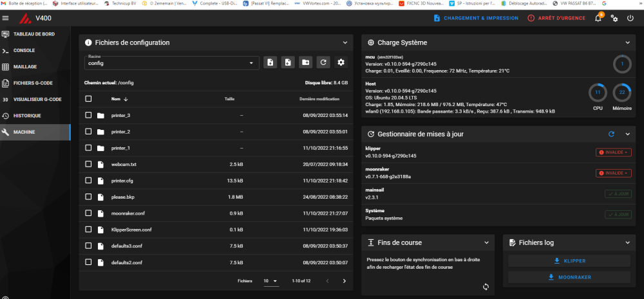Create a new file in config

click(x=288, y=62)
